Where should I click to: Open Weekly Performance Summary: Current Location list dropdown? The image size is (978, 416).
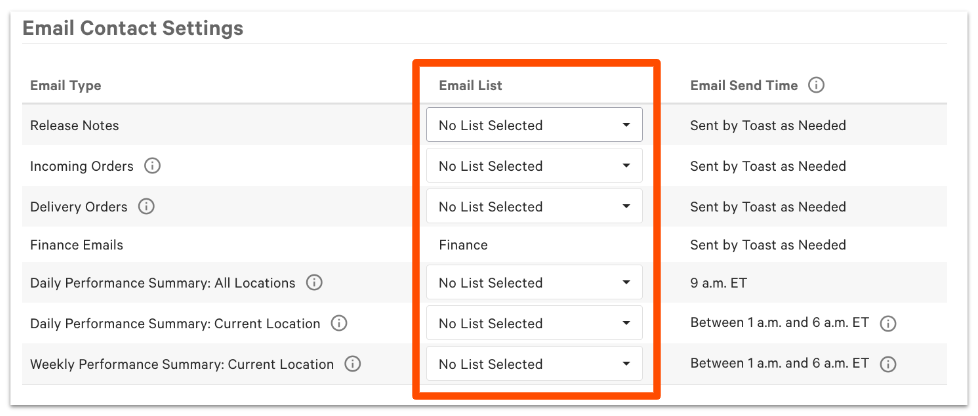[x=534, y=364]
